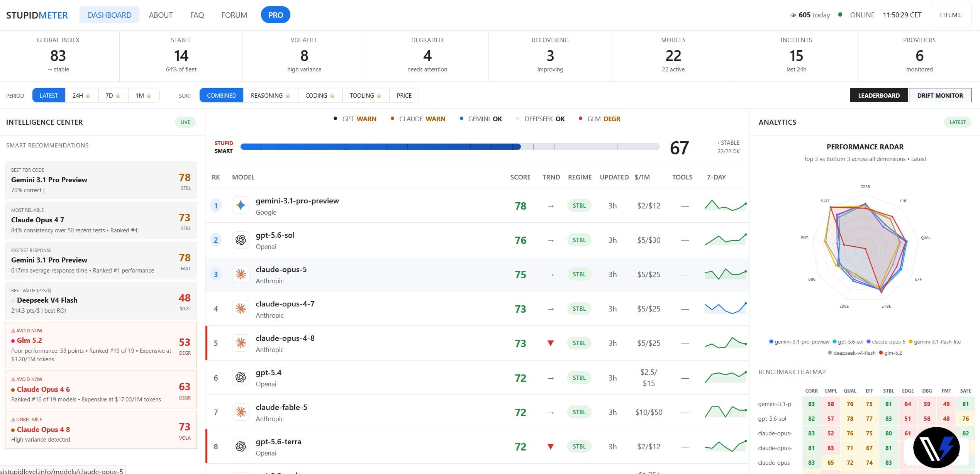Click the Anthropic logo beside claude-fable-5
Image resolution: width=980 pixels, height=474 pixels.
241,412
